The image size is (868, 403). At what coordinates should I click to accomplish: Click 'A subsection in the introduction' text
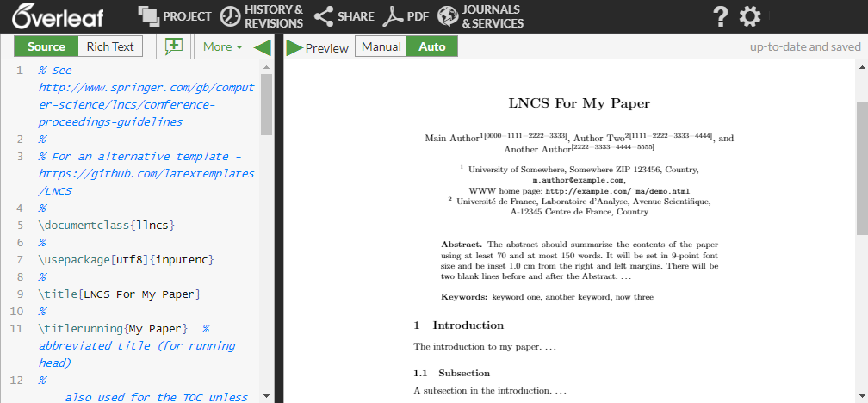coord(490,391)
